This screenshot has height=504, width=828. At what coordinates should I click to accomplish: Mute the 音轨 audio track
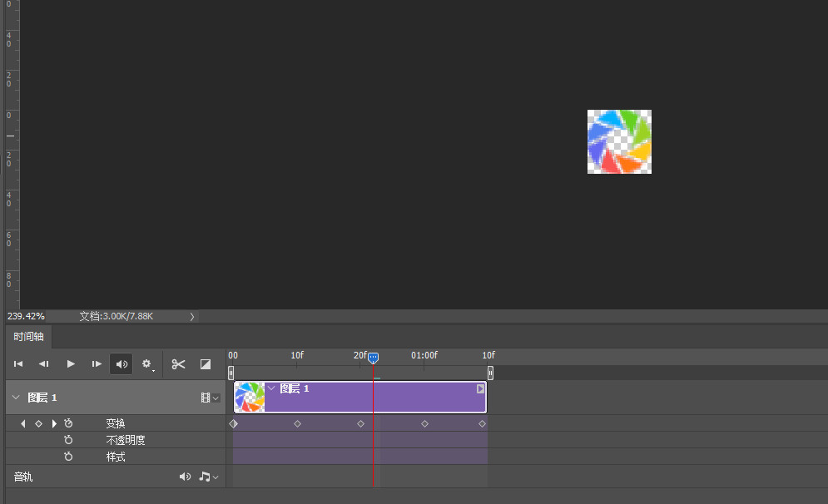pyautogui.click(x=185, y=477)
